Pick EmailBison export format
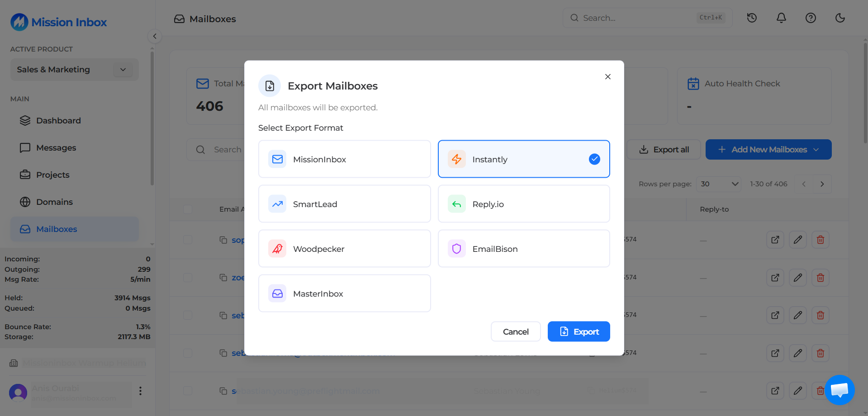The height and width of the screenshot is (416, 868). pos(524,249)
